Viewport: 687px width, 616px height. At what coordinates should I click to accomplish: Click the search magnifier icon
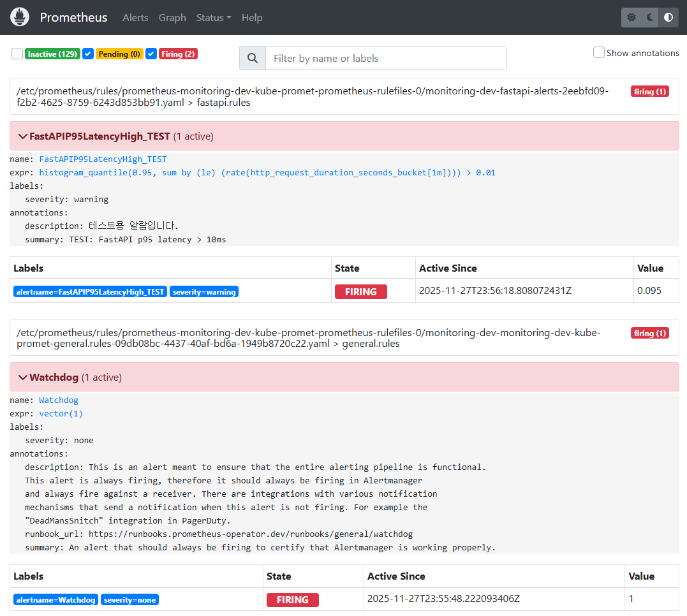coord(252,58)
